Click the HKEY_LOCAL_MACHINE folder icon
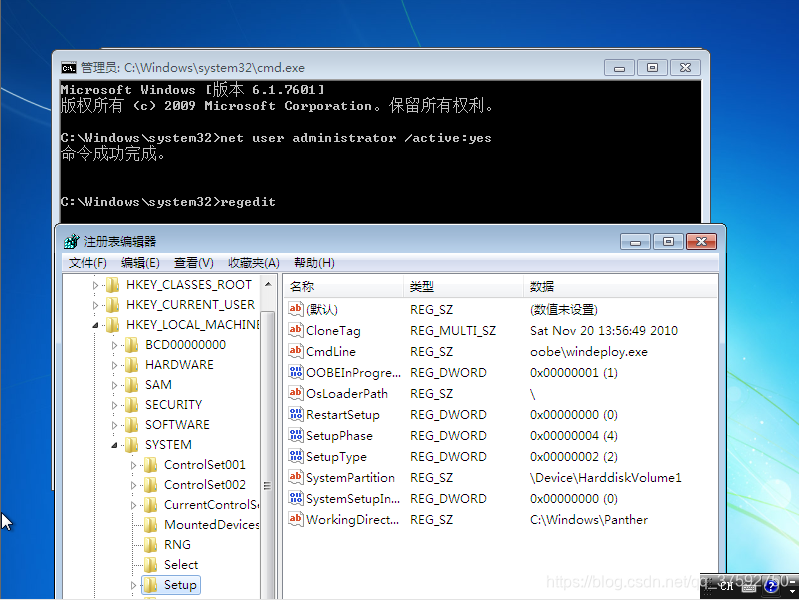This screenshot has height=600, width=799. 113,325
